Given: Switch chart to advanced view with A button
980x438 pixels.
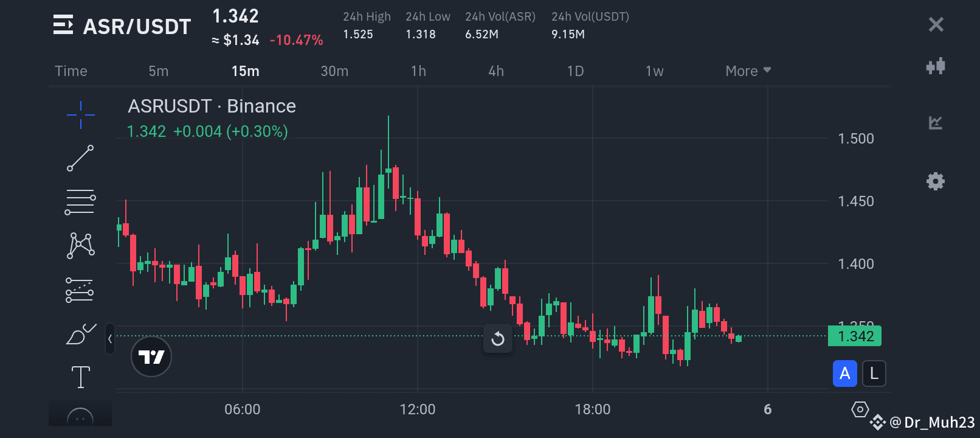Looking at the screenshot, I should click(x=844, y=374).
